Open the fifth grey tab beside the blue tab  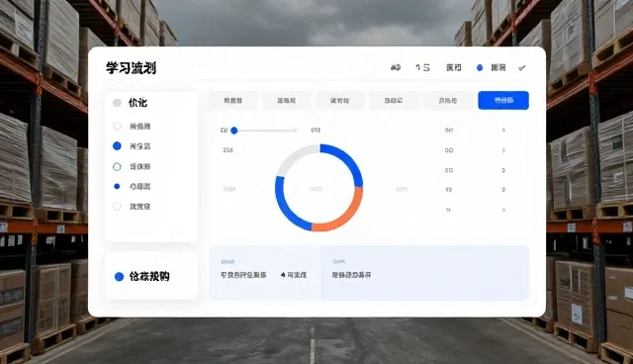448,101
